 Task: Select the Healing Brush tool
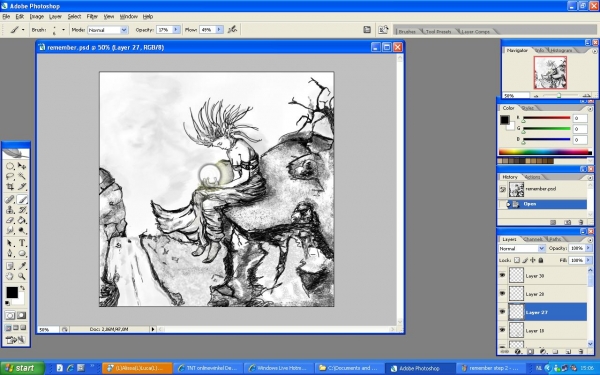[x=10, y=199]
